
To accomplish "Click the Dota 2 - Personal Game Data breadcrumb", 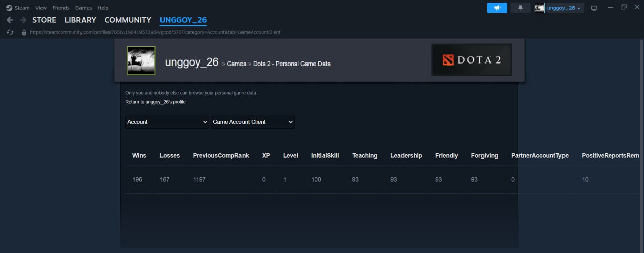I will point(292,64).
